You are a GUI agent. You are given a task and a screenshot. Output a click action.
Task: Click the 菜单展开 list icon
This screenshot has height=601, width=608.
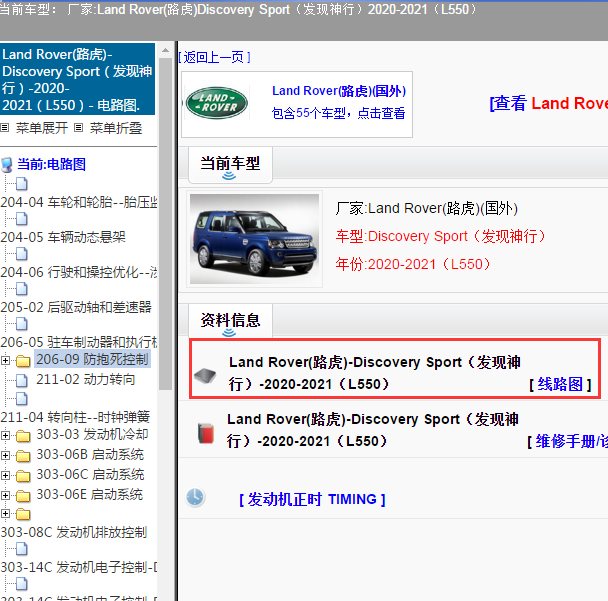pos(5,128)
